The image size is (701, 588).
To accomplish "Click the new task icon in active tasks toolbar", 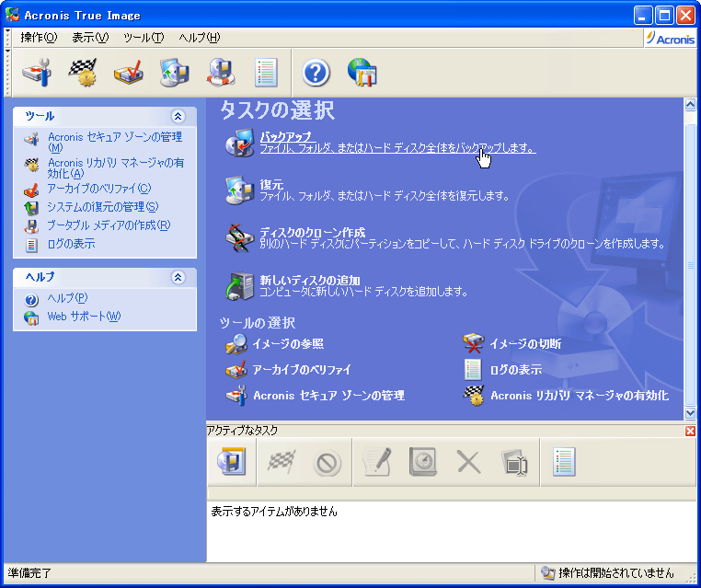I will coord(231,461).
